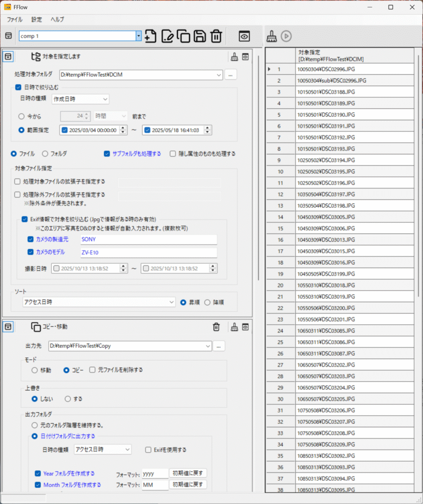Click the rename flow pencil icon
Viewport: 423px width, 504px height.
point(167,36)
